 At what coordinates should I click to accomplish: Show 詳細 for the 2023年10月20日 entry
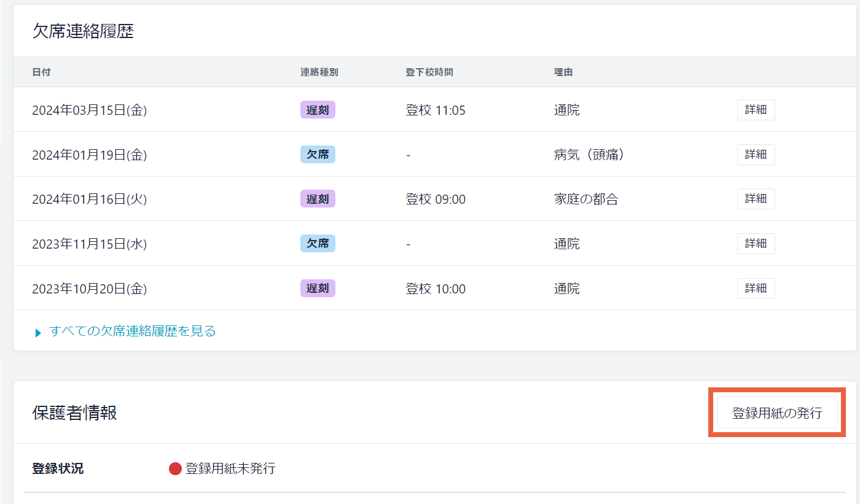tap(756, 288)
